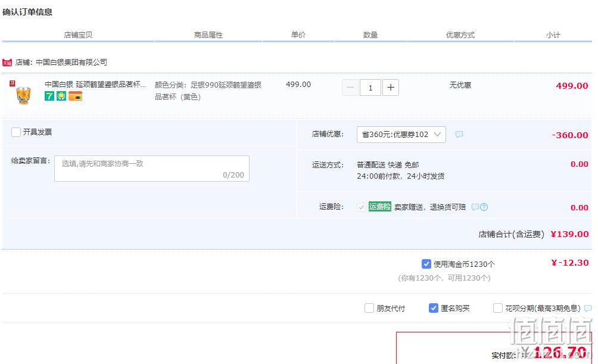598x364 pixels.
Task: Click the Tmall shop logo icon
Action: [x=7, y=63]
